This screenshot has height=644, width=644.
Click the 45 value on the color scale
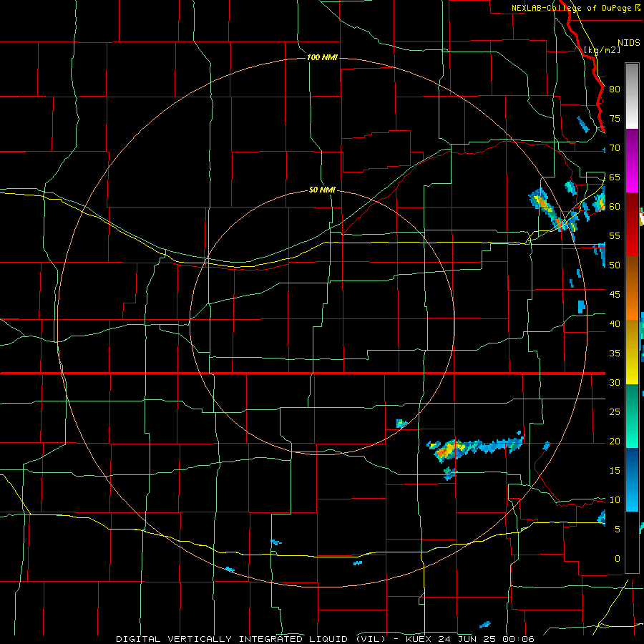[x=615, y=295]
